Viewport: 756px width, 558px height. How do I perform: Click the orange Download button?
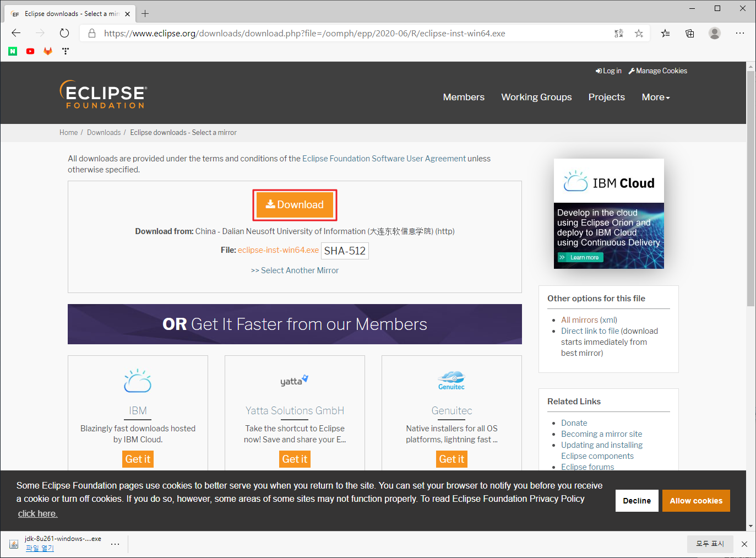click(x=295, y=205)
